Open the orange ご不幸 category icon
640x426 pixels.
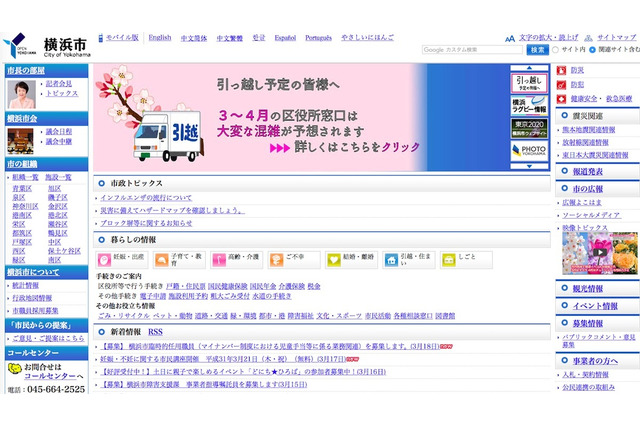pyautogui.click(x=276, y=260)
